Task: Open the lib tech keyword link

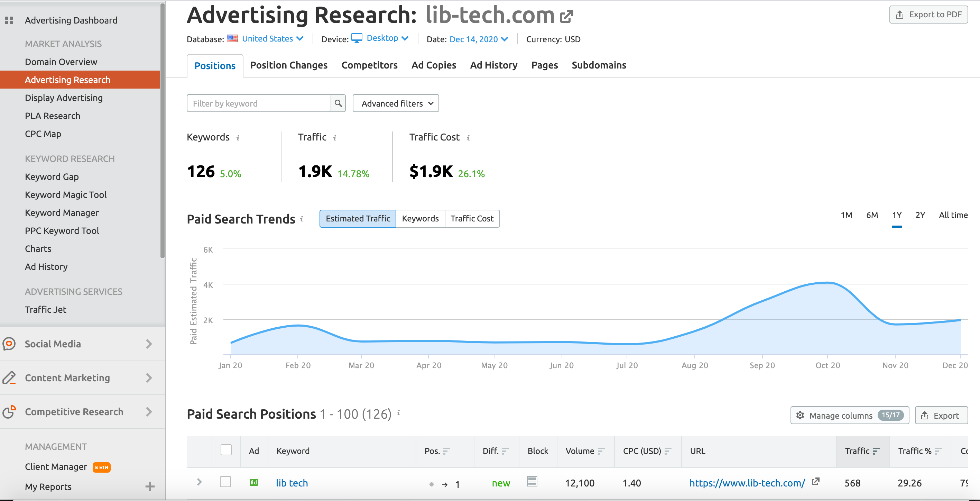Action: click(x=292, y=483)
